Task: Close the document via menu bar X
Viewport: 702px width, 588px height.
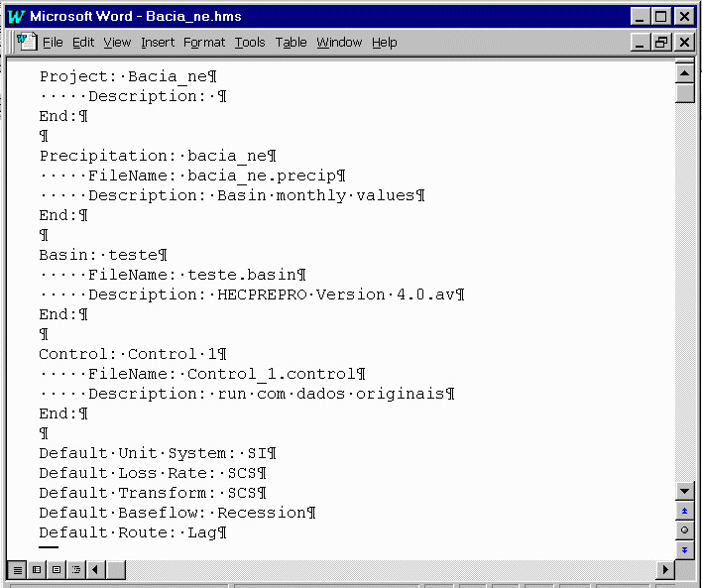Action: tap(684, 42)
